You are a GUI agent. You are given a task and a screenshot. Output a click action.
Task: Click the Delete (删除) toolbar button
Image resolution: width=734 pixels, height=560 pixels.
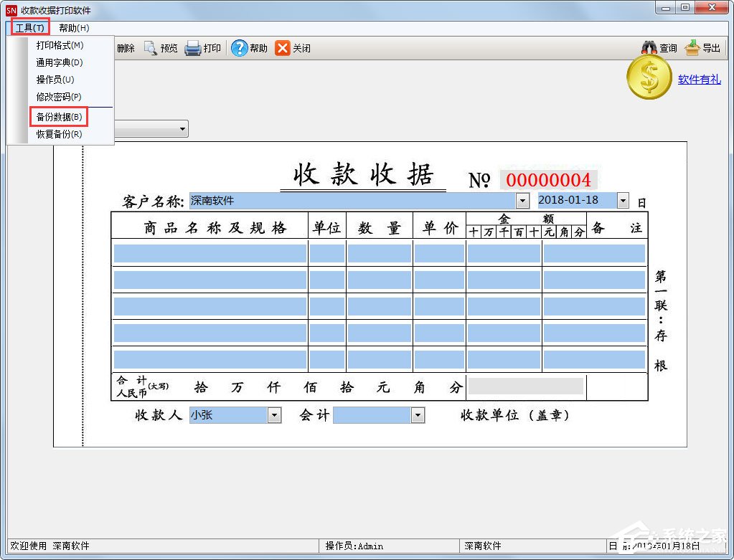[125, 48]
